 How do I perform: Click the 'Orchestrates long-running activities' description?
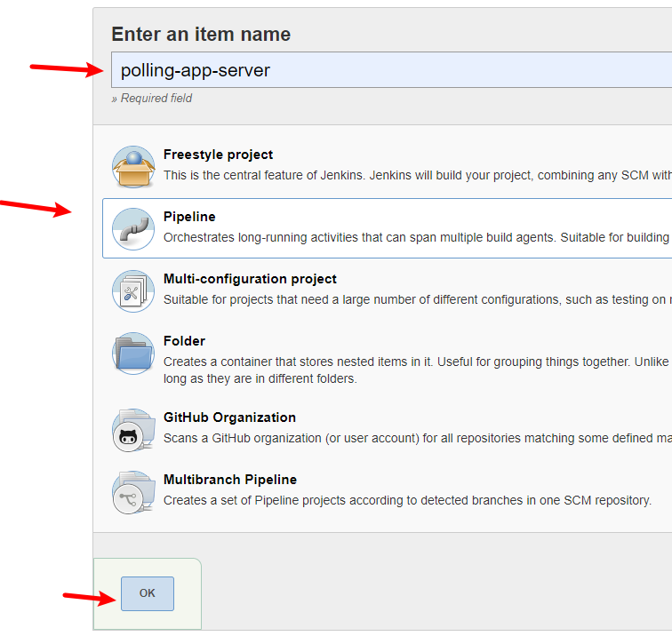click(418, 237)
